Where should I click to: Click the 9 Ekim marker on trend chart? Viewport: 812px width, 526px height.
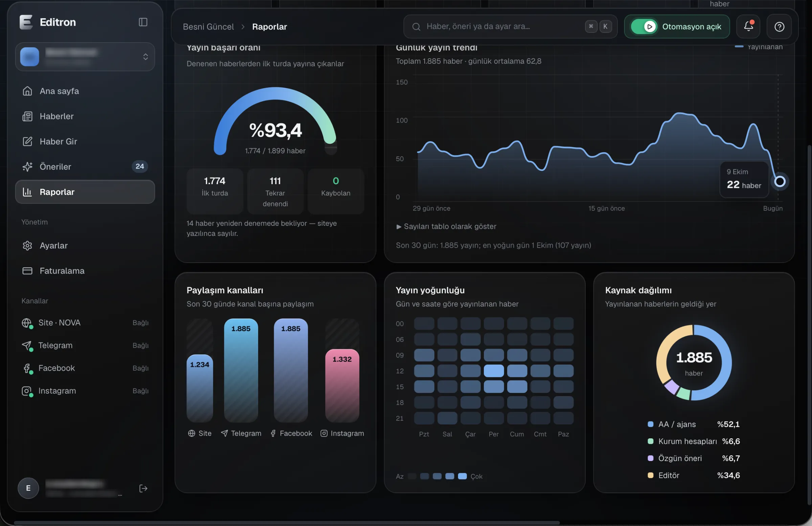click(780, 181)
